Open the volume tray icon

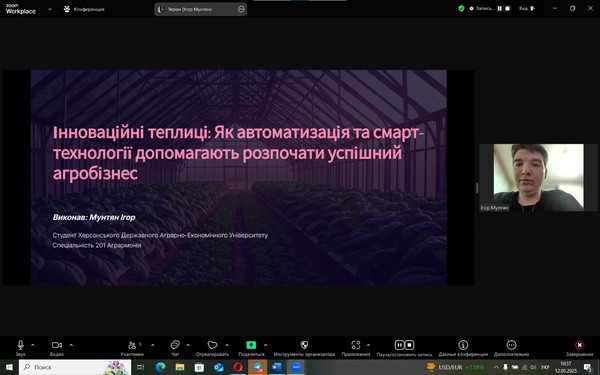[x=533, y=367]
